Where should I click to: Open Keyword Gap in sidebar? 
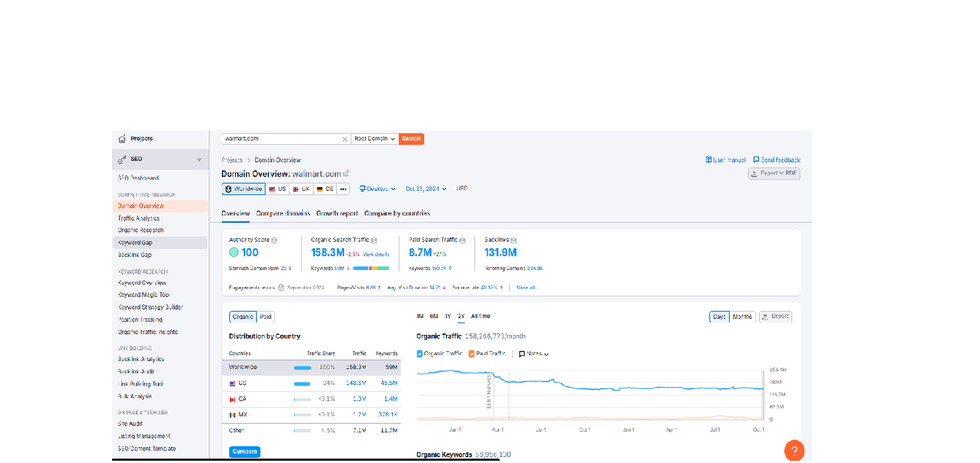[160, 242]
